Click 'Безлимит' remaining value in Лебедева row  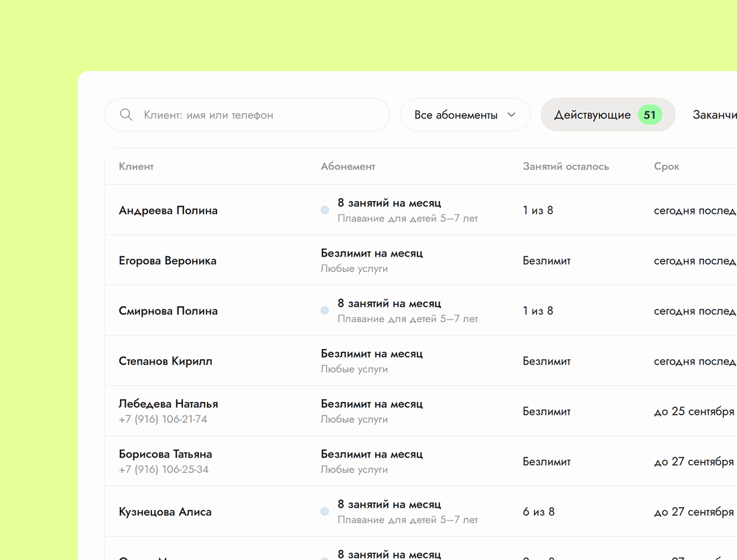547,411
